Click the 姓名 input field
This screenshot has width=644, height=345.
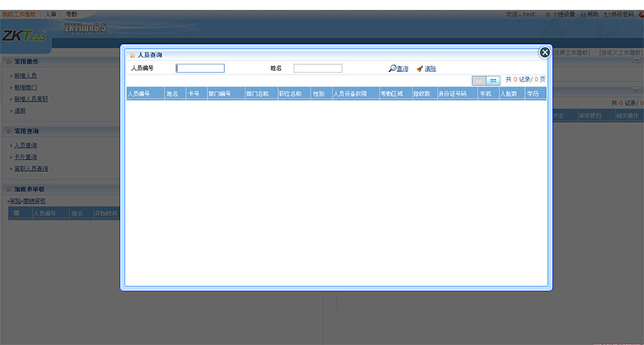(317, 69)
